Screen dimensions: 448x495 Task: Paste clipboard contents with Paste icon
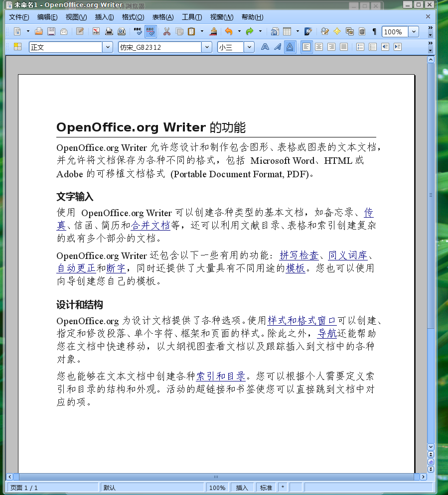[x=191, y=31]
